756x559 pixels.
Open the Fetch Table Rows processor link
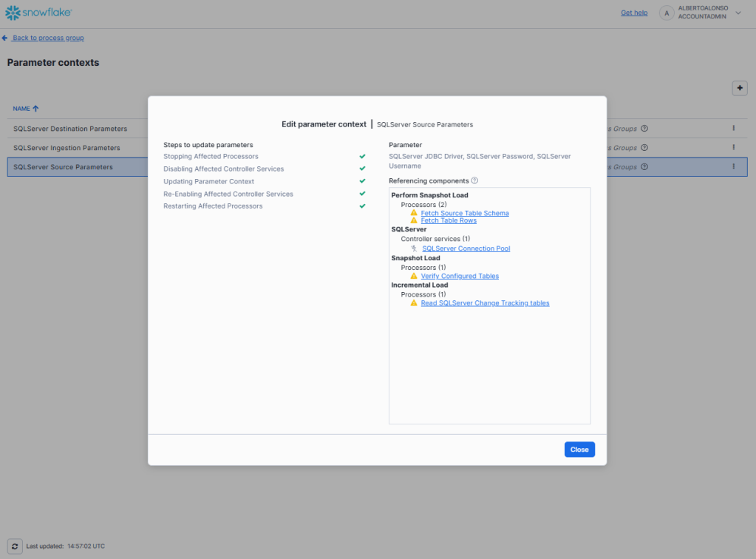click(x=449, y=220)
